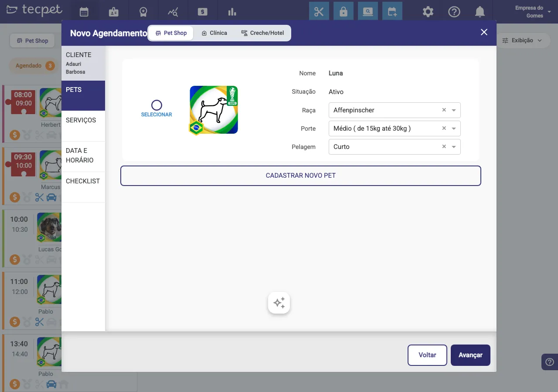The height and width of the screenshot is (392, 558).
Task: Click CADASTRAR NOVO PET button
Action: 301,176
